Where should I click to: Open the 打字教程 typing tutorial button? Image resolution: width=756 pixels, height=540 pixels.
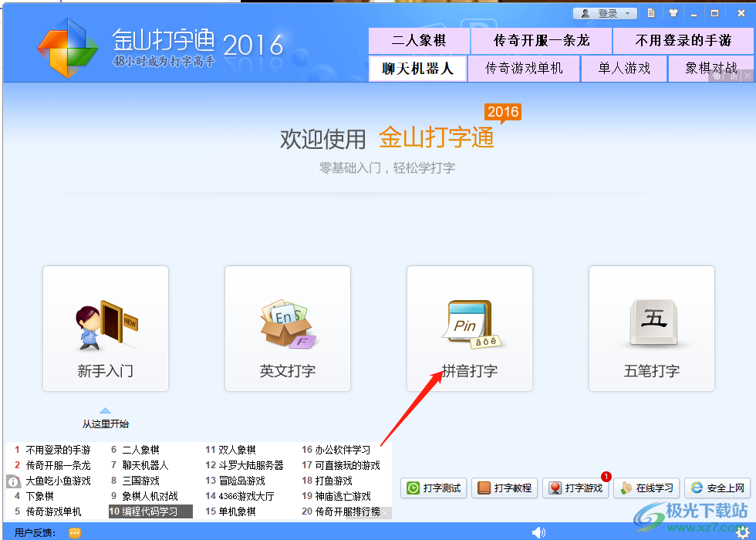click(x=505, y=488)
